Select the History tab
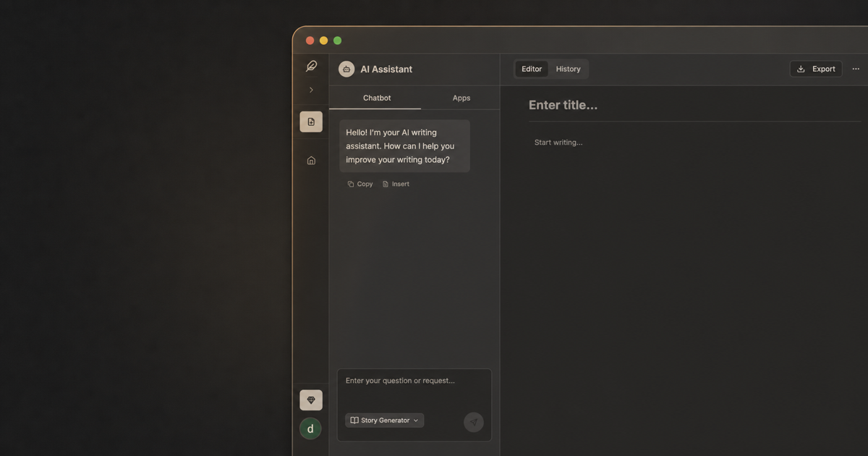The width and height of the screenshot is (868, 456). (x=569, y=69)
